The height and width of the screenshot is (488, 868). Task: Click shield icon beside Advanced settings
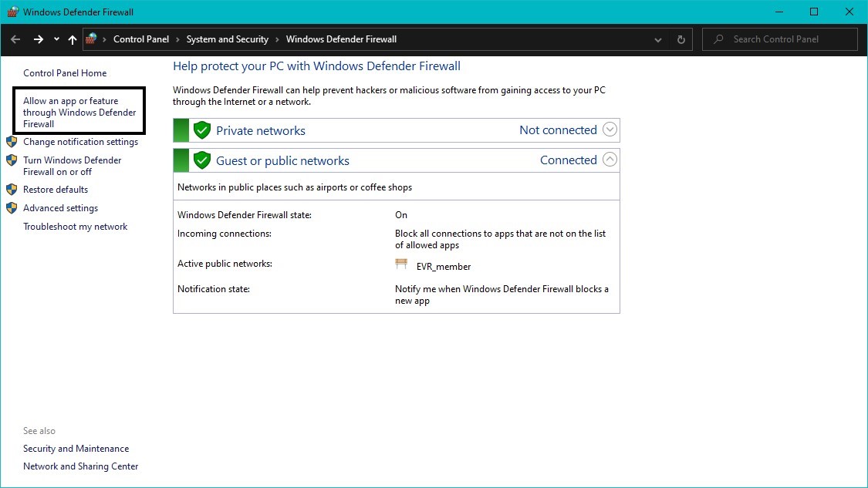click(x=12, y=208)
